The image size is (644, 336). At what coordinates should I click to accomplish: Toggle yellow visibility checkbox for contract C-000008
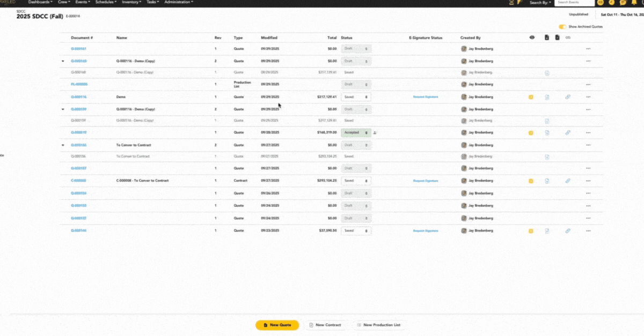[531, 181]
